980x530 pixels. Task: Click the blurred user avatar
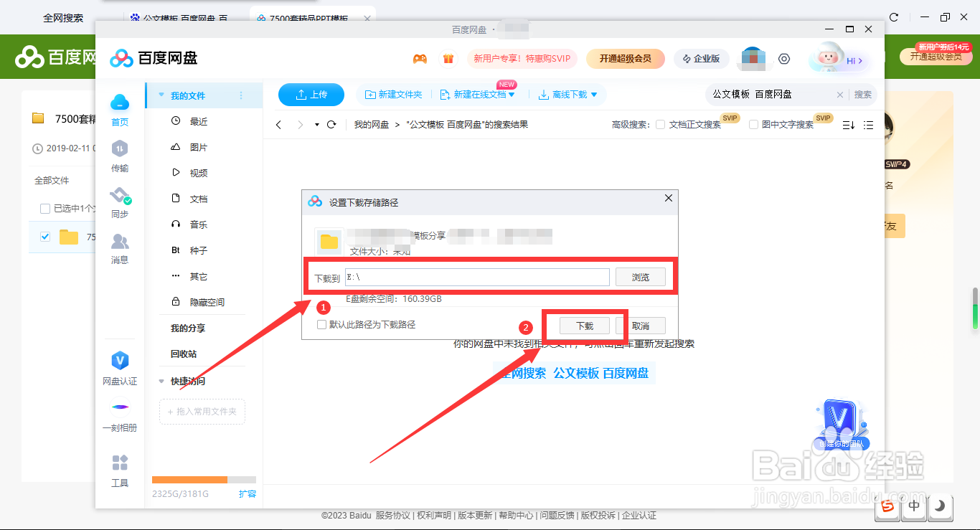click(x=754, y=59)
